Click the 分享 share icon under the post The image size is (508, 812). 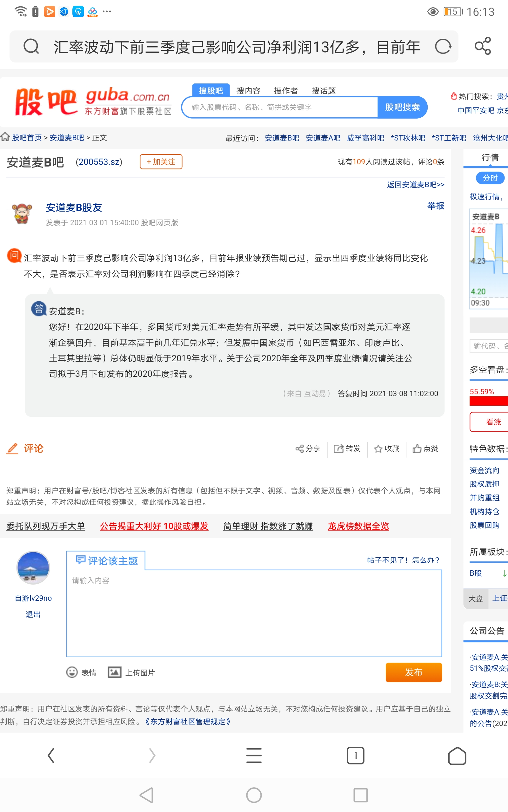[x=299, y=449]
